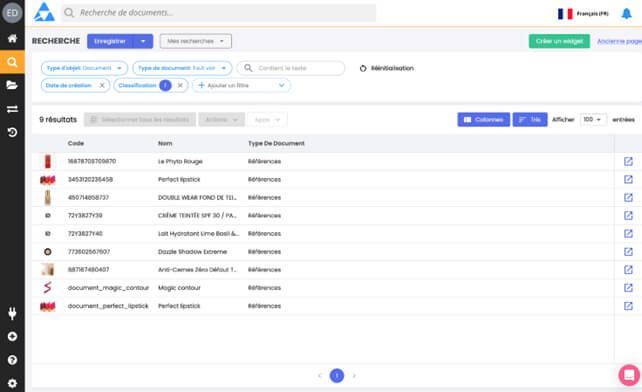Viewport: 642px width, 392px height.
Task: Open the pink chat widget bubble
Action: pos(629,375)
